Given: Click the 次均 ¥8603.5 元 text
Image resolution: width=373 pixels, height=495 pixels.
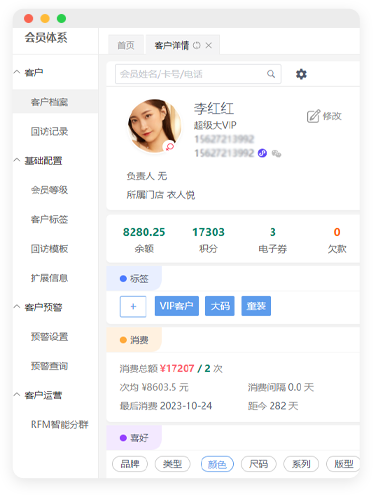Looking at the screenshot, I should tap(154, 387).
